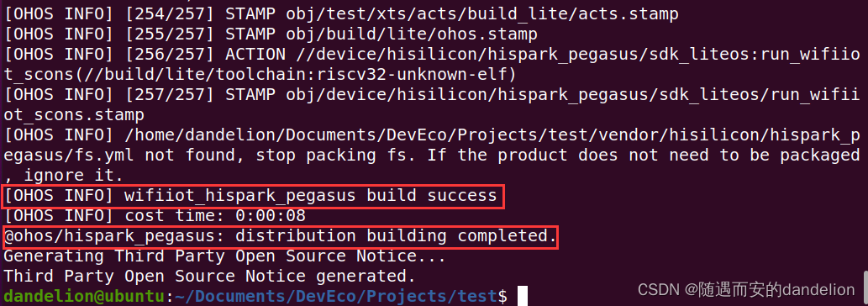Click the 'ot_scons.stamp' wrapped line

(74, 115)
